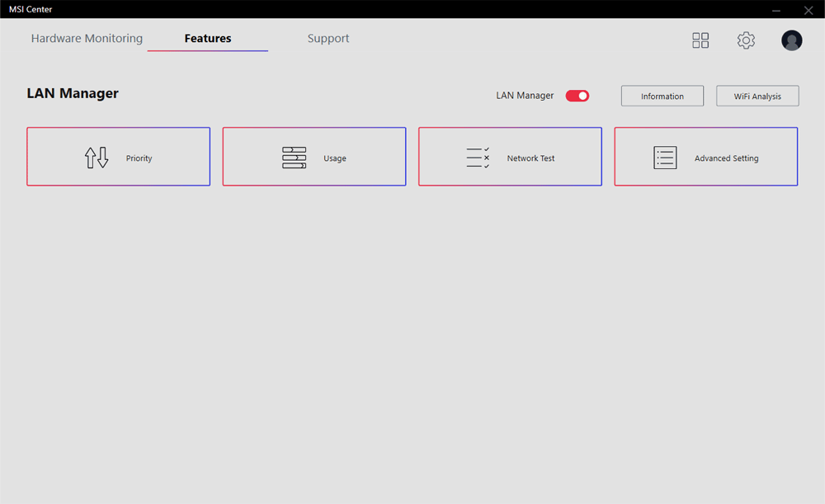Open the Information button
Viewport: 825px width, 504px height.
coord(662,96)
